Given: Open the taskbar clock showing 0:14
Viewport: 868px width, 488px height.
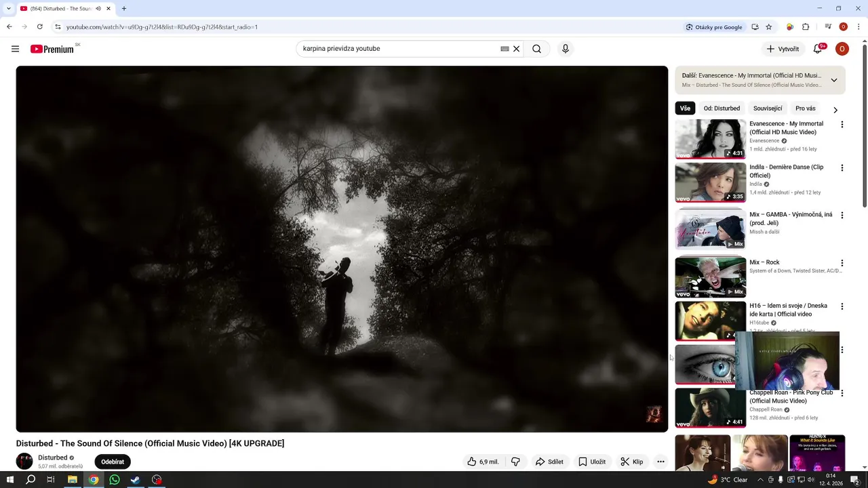Looking at the screenshot, I should coord(831,480).
